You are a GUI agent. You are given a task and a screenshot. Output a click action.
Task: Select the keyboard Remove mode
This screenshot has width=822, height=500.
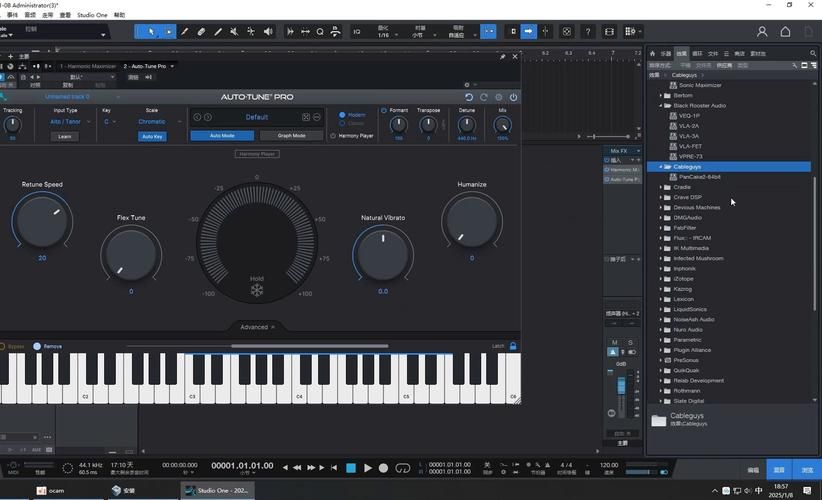click(37, 346)
